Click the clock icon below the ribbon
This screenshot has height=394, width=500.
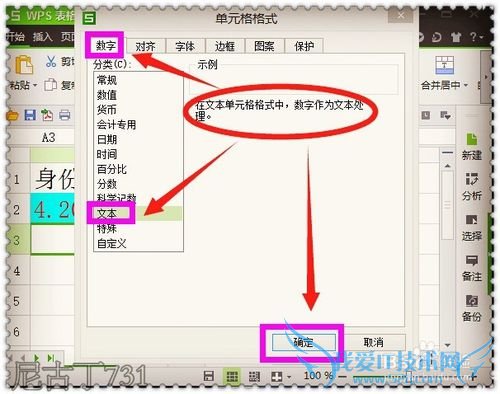pos(426,115)
